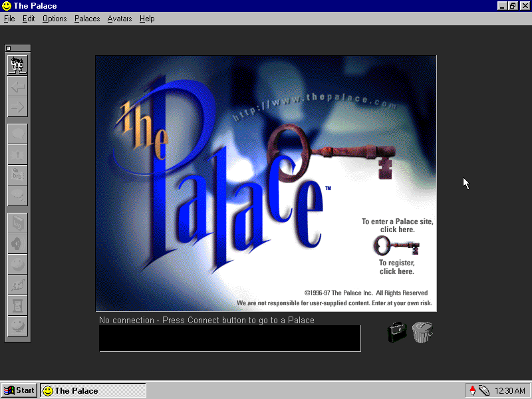Click 'To enter a Palace site, click here'
Screen dimensions: 532x399
(397, 225)
